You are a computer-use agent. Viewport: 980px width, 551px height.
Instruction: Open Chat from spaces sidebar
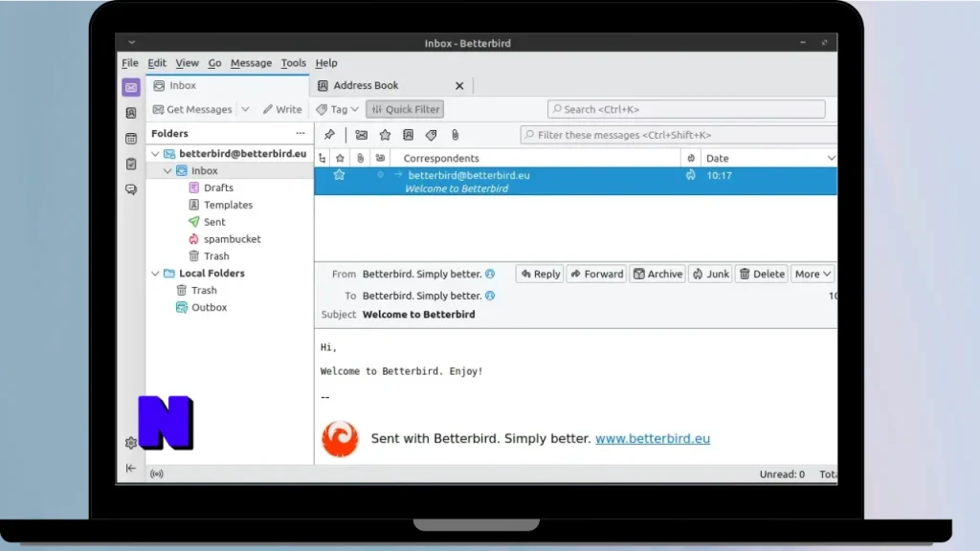pyautogui.click(x=130, y=189)
